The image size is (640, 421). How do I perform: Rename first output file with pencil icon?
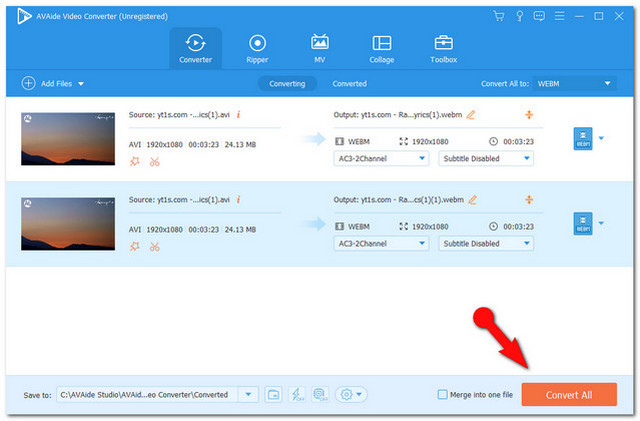pos(471,115)
